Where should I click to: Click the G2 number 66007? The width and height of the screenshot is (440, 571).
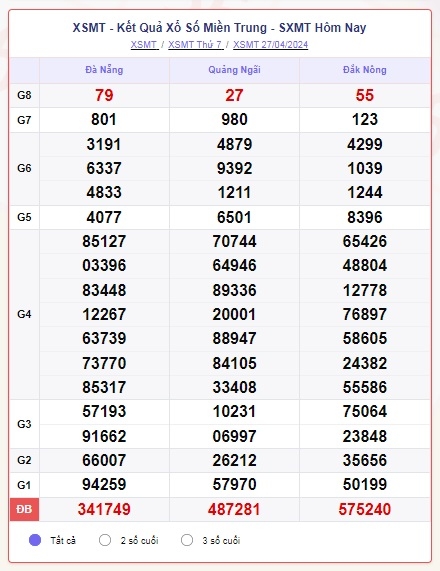pos(104,460)
